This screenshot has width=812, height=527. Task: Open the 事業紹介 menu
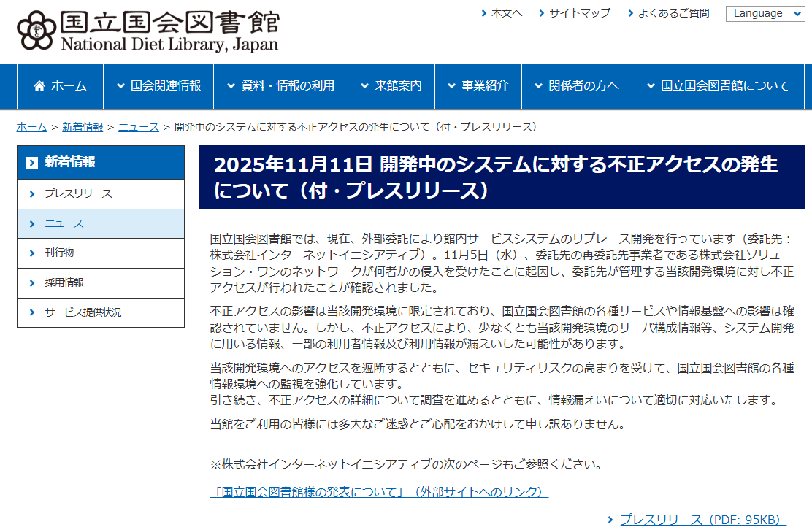click(478, 86)
